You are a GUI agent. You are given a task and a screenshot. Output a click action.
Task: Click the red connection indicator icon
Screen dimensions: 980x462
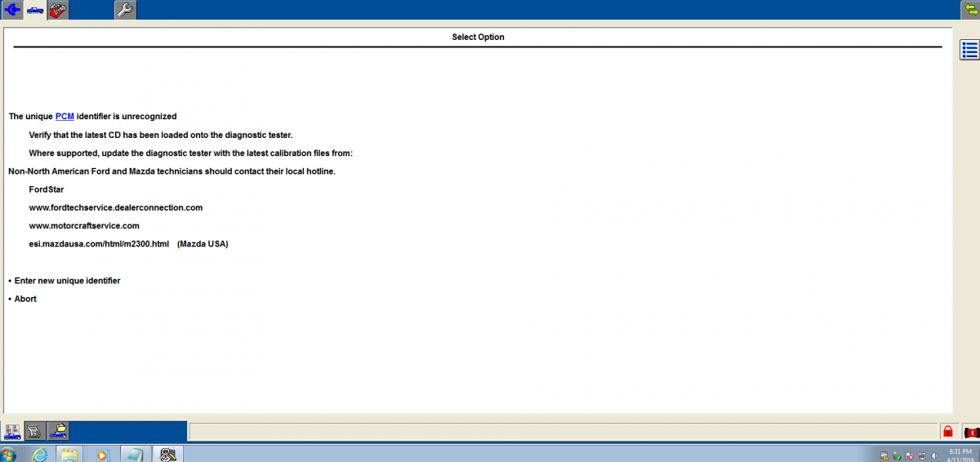(971, 432)
